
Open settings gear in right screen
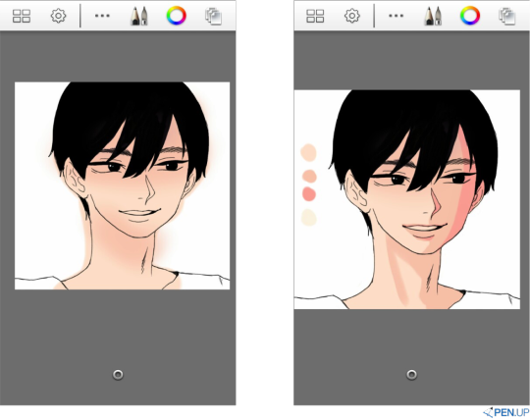[352, 16]
